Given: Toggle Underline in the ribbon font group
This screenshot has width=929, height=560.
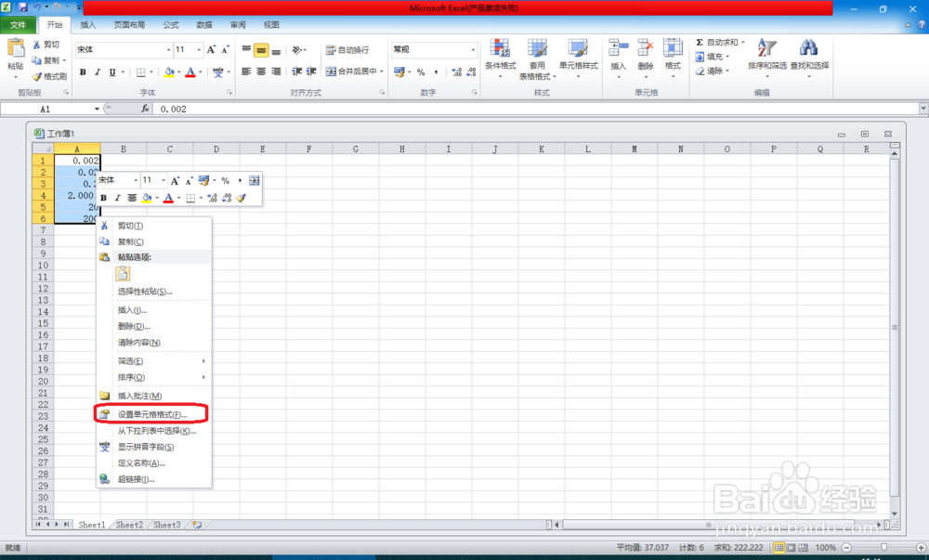Looking at the screenshot, I should point(112,72).
